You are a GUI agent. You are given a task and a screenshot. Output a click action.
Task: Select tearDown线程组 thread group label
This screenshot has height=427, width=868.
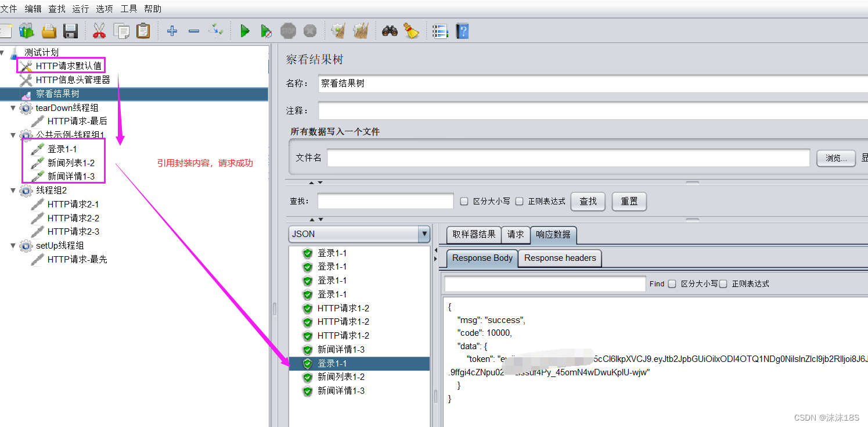click(67, 107)
